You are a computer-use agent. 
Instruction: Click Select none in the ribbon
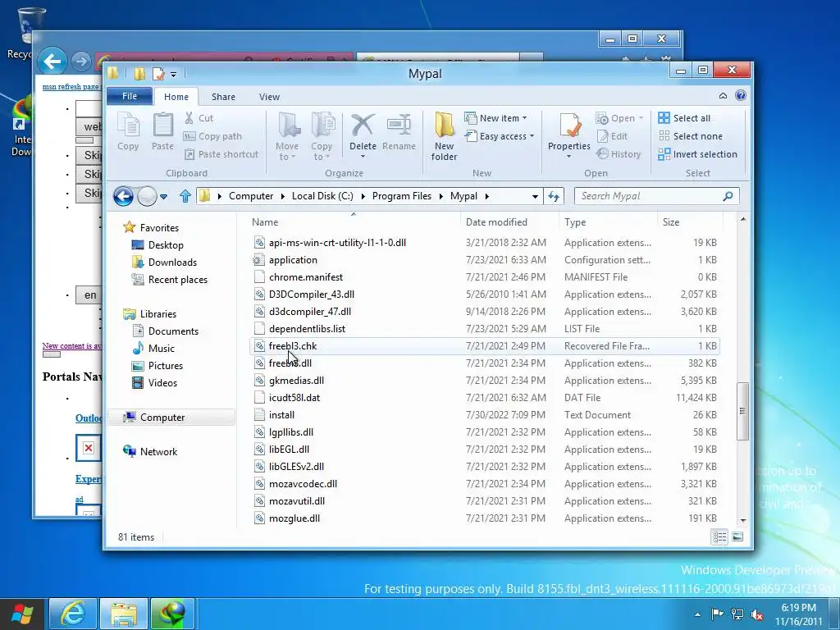(x=690, y=137)
